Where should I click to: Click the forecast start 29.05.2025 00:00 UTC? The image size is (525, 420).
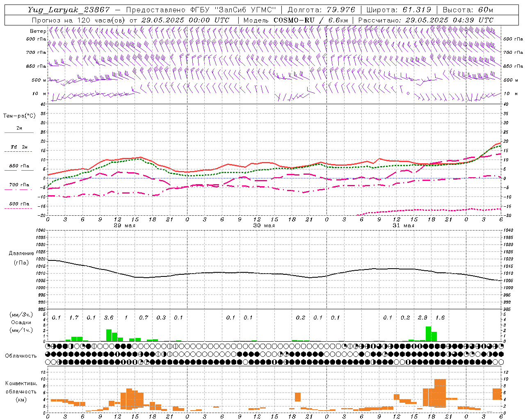[185, 20]
